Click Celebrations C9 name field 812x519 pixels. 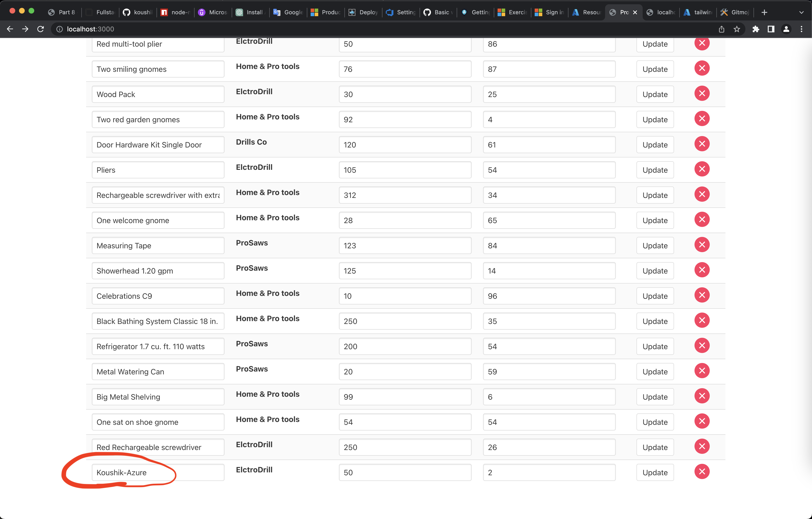[158, 296]
